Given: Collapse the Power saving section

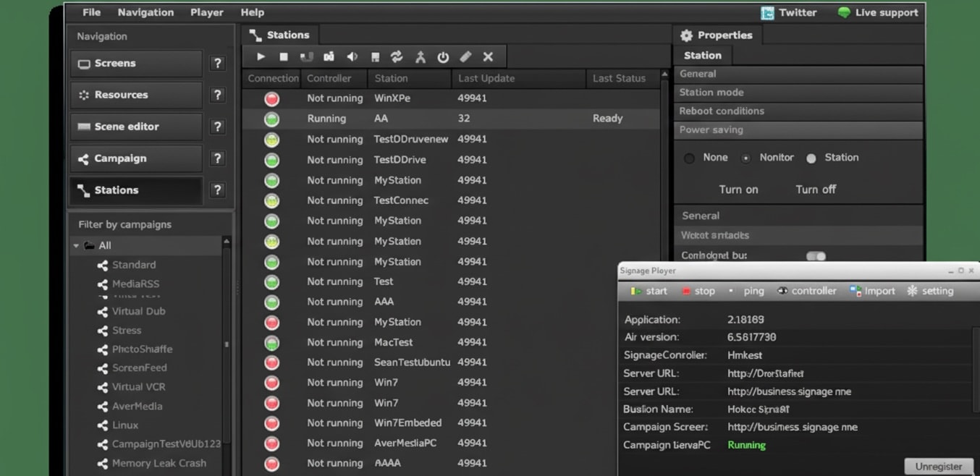Looking at the screenshot, I should point(798,130).
